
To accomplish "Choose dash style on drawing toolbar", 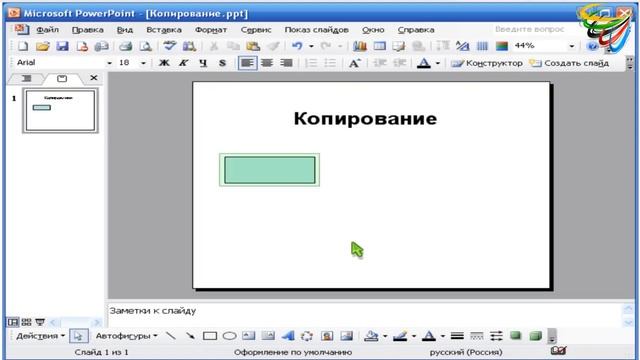I will coord(477,336).
